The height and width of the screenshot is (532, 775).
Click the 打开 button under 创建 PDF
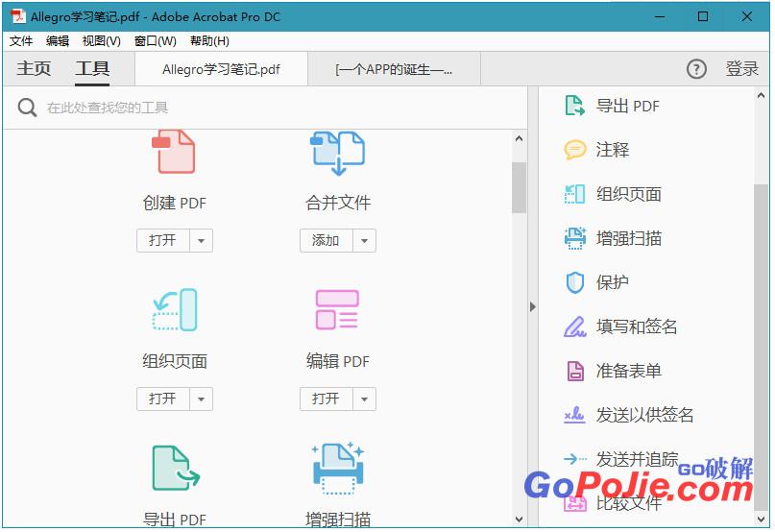(163, 241)
